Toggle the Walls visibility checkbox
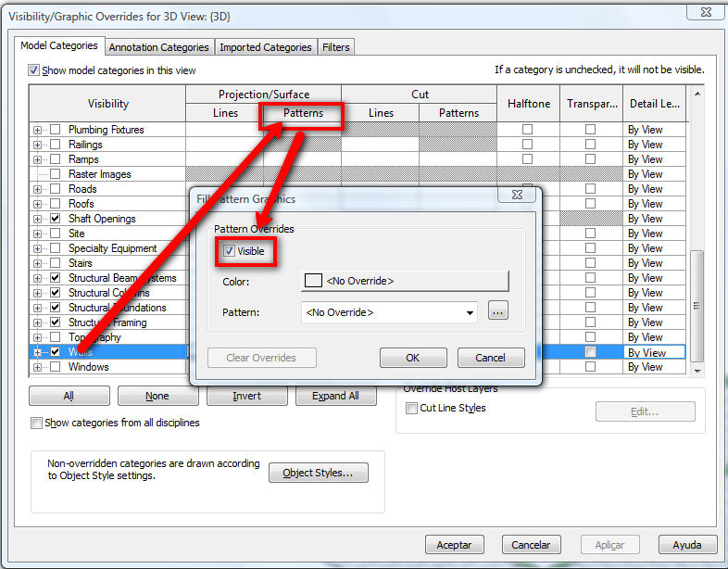Viewport: 728px width, 569px height. click(56, 351)
